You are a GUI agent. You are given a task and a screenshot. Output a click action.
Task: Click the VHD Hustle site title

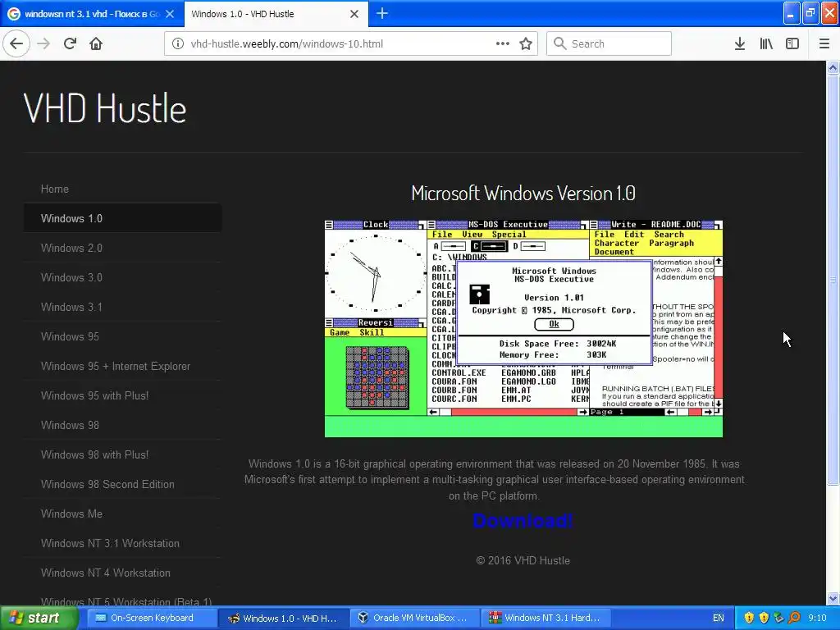click(x=105, y=108)
